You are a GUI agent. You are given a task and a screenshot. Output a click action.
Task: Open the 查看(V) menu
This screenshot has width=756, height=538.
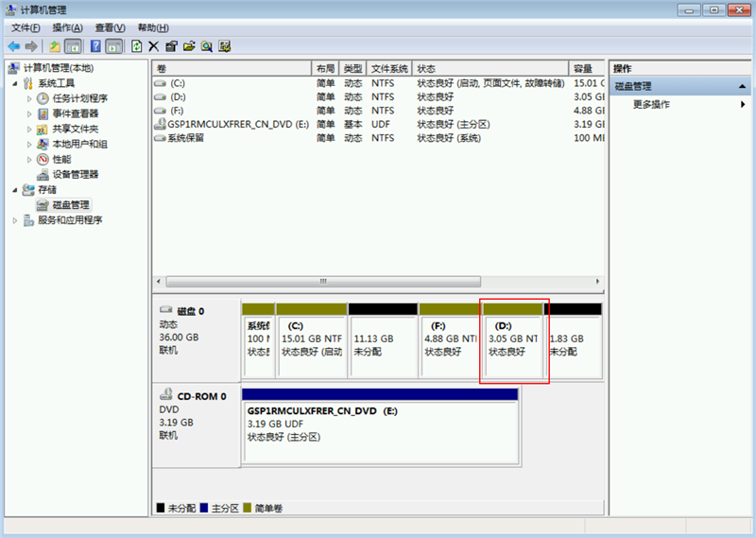(110, 27)
